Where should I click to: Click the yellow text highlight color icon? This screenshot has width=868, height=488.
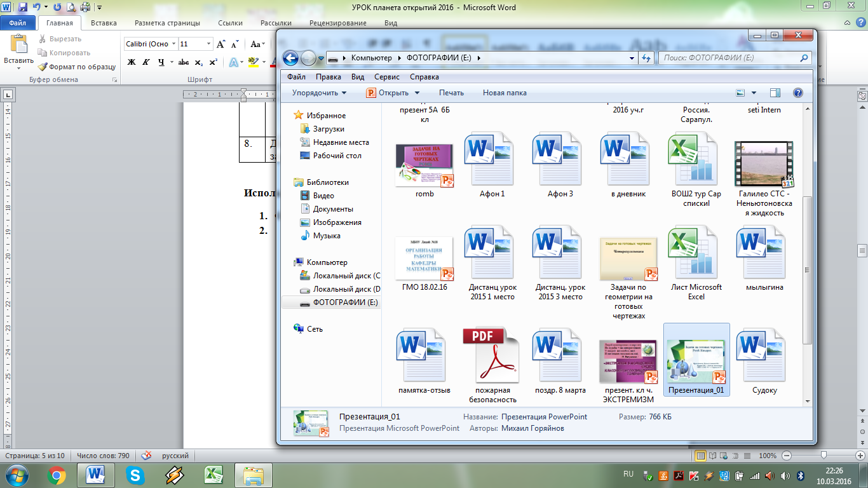click(x=253, y=62)
